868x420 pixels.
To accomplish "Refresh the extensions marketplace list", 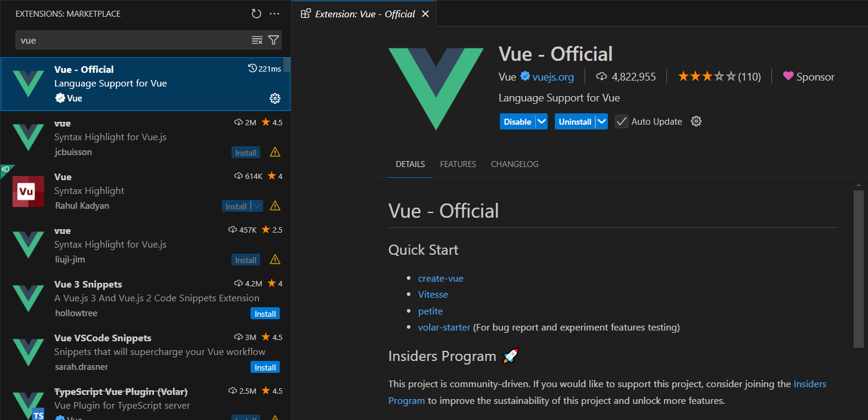I will [x=257, y=14].
